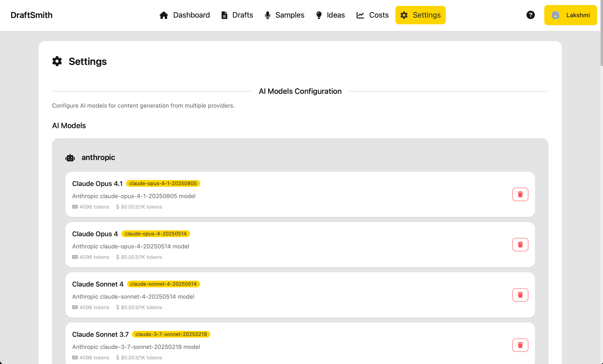This screenshot has height=364, width=603.
Task: Click the claude-opus-4-1-20250805 badge
Action: (163, 183)
